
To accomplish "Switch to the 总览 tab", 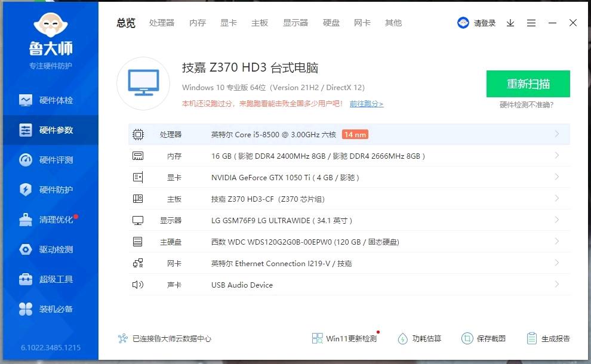I will (x=126, y=23).
